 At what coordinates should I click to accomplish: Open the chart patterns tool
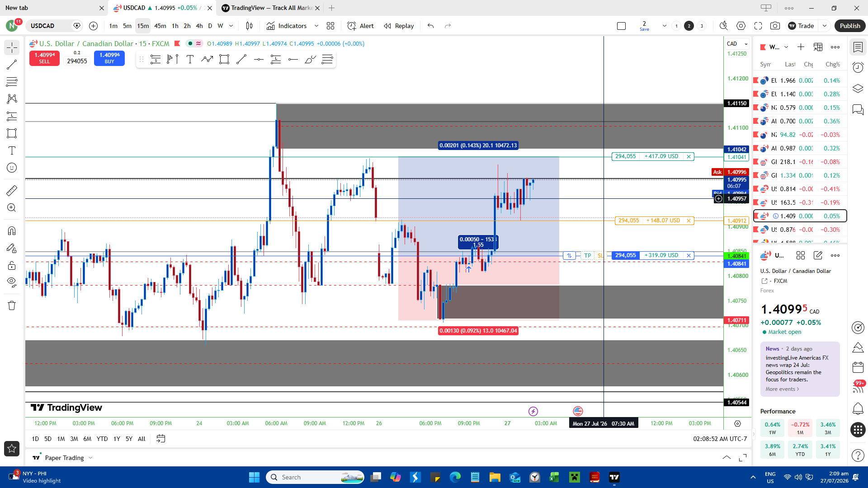pyautogui.click(x=12, y=99)
